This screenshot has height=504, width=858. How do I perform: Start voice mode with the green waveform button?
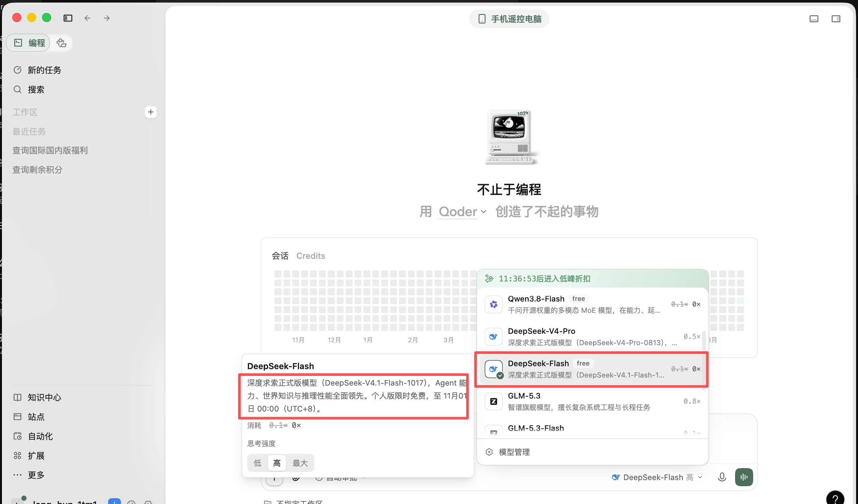click(744, 477)
